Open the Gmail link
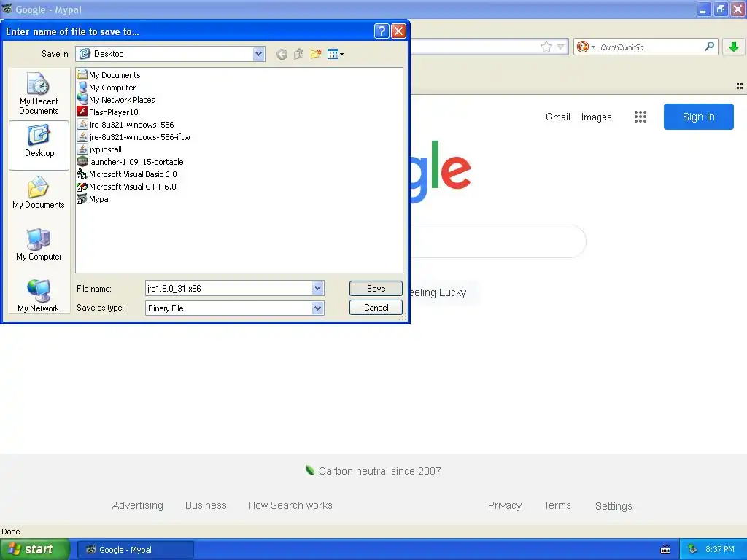Viewport: 747px width, 560px height. click(x=558, y=117)
